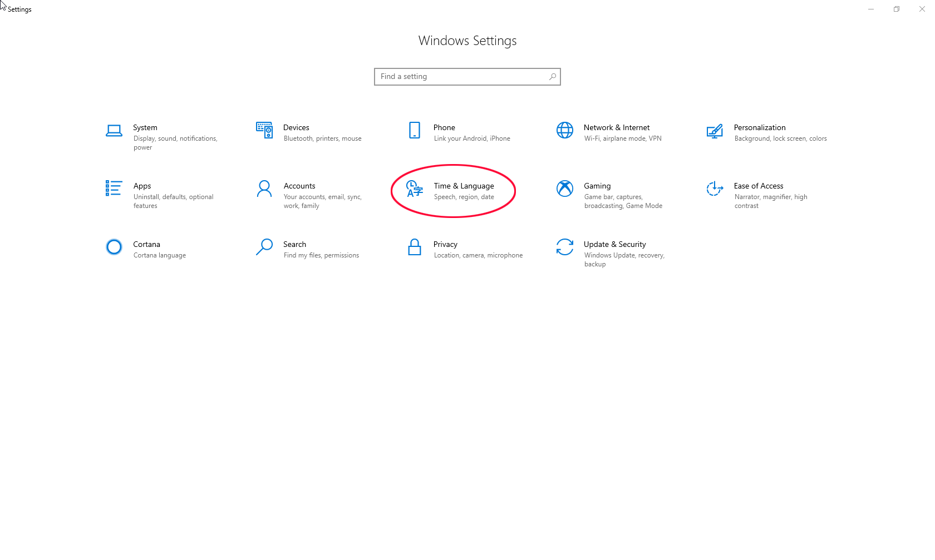The width and height of the screenshot is (935, 560).
Task: Open the Devices keyboard and speaker icon
Action: [x=264, y=130]
